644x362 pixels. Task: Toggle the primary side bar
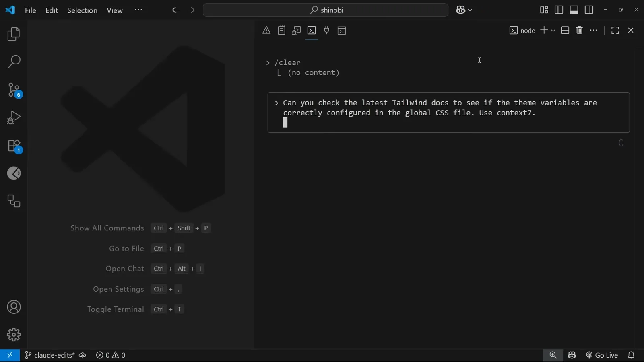559,10
